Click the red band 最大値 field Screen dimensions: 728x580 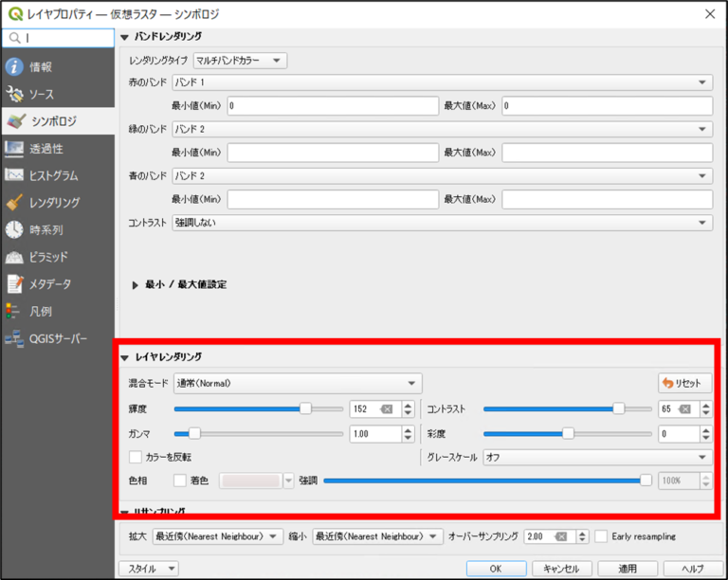tap(608, 106)
